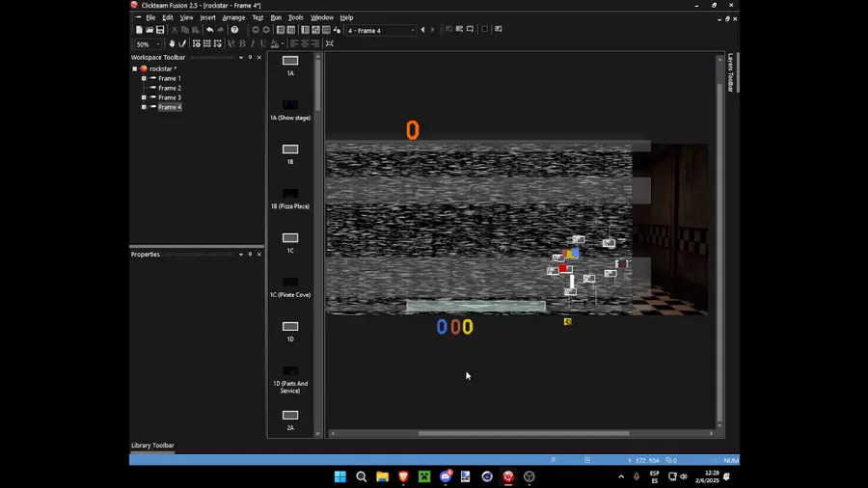Select Frame 1 in the workspace tree
868x488 pixels.
[170, 78]
